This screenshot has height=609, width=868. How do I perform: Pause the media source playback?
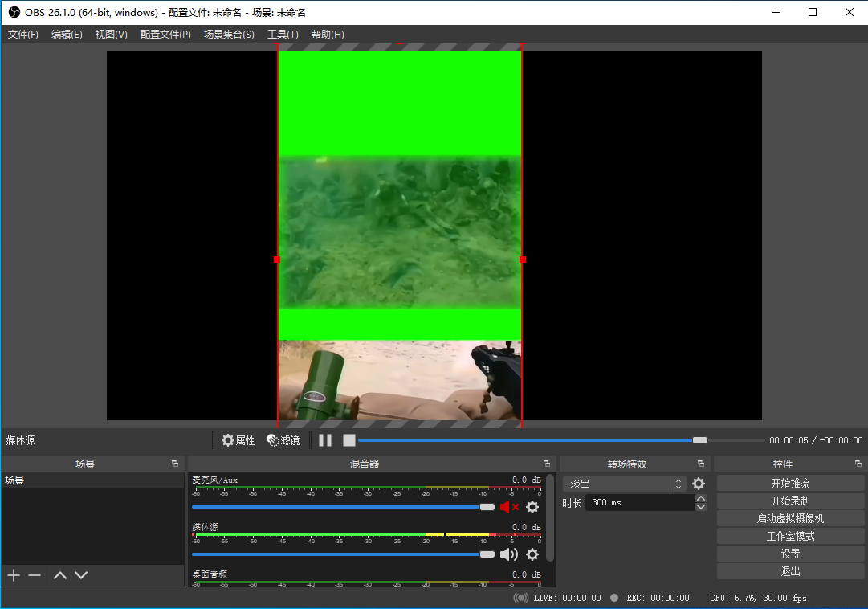[x=325, y=440]
